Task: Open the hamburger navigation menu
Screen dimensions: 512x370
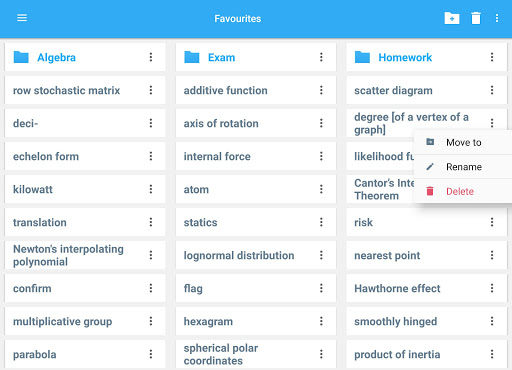Action: [x=22, y=18]
